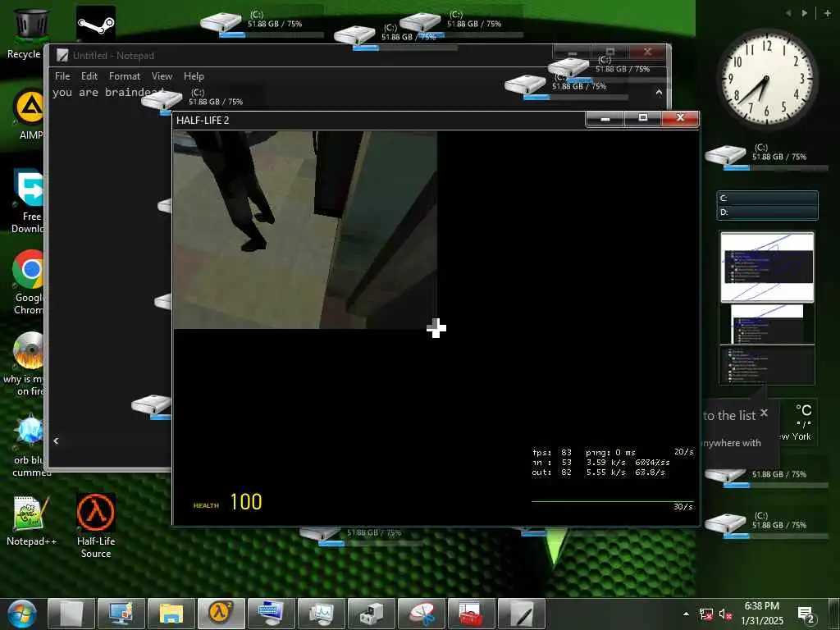Click the muted volume tray icon
This screenshot has width=840, height=630.
(x=725, y=614)
